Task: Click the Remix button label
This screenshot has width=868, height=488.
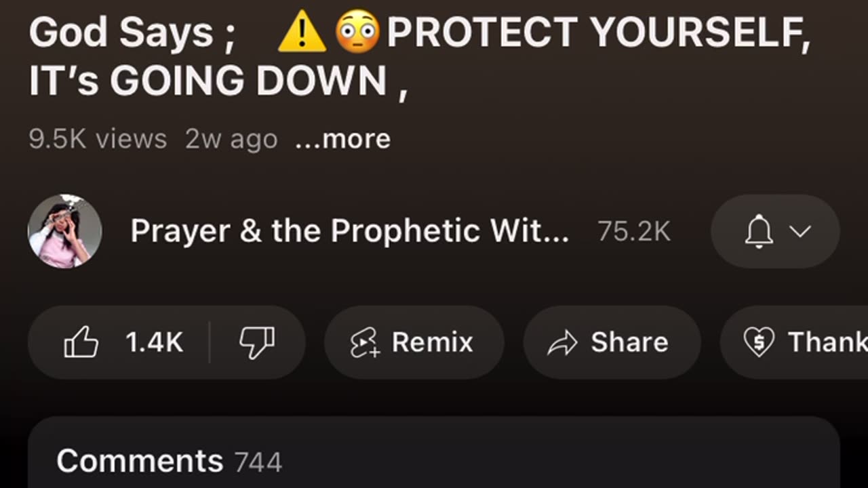Action: [x=433, y=342]
